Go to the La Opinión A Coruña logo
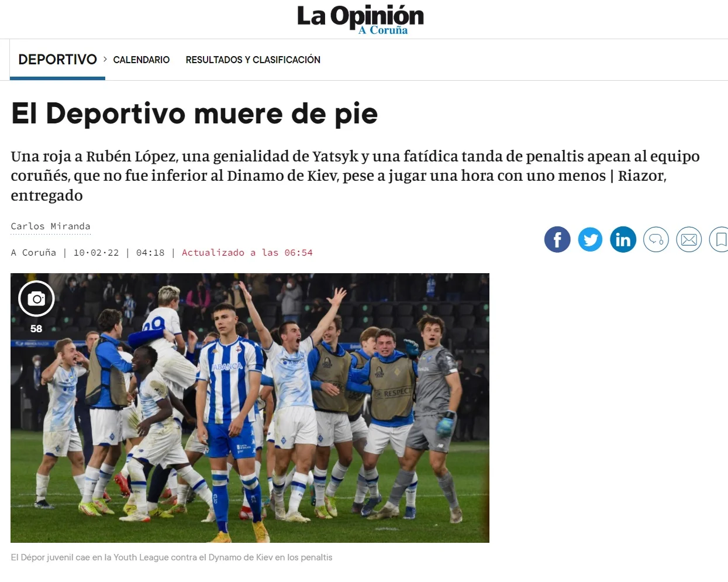The width and height of the screenshot is (728, 582). 360,19
